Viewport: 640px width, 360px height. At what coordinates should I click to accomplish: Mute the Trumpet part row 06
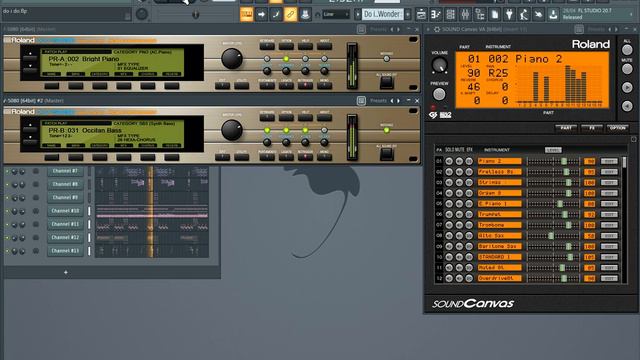pyautogui.click(x=459, y=214)
